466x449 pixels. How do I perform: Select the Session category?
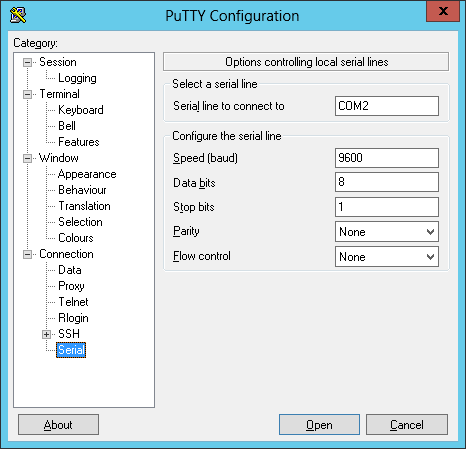click(58, 62)
